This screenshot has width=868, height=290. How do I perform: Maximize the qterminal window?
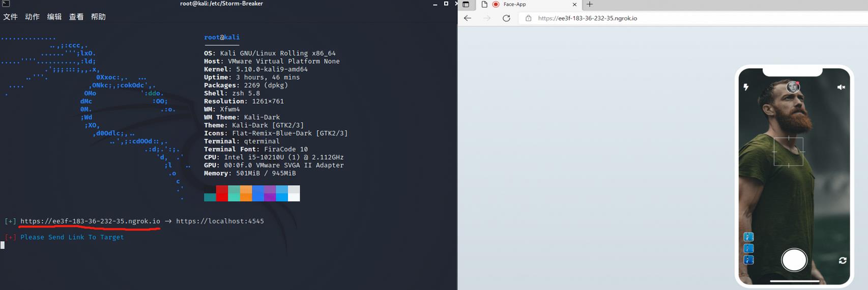point(446,4)
